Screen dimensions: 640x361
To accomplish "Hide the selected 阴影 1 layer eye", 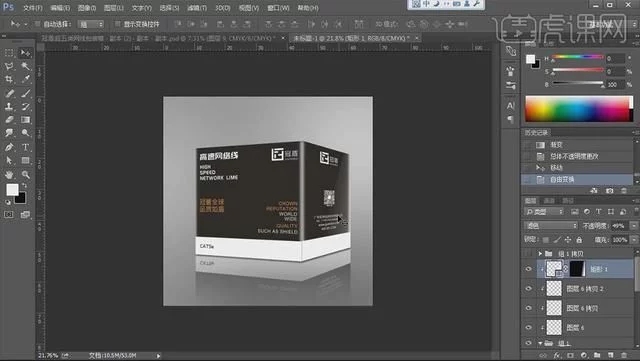I will pos(529,269).
